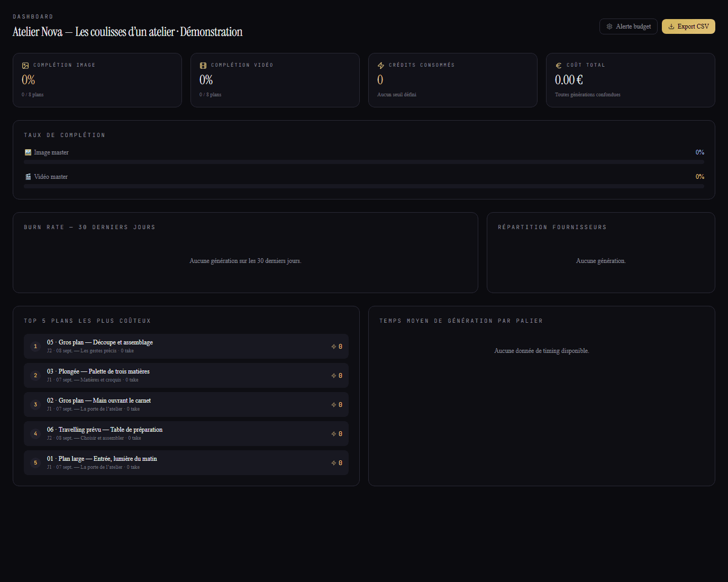Click the Aucun seuil défini text

(x=397, y=95)
